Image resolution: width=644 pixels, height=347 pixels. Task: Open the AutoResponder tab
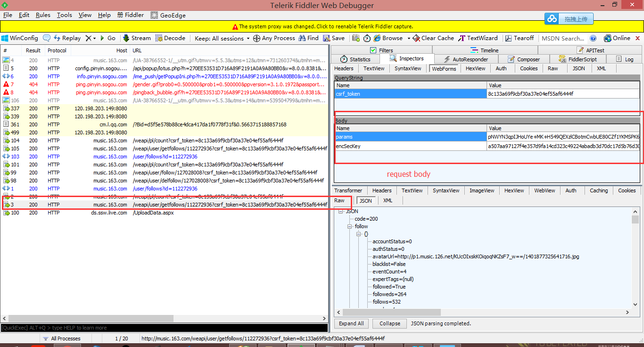coord(466,59)
